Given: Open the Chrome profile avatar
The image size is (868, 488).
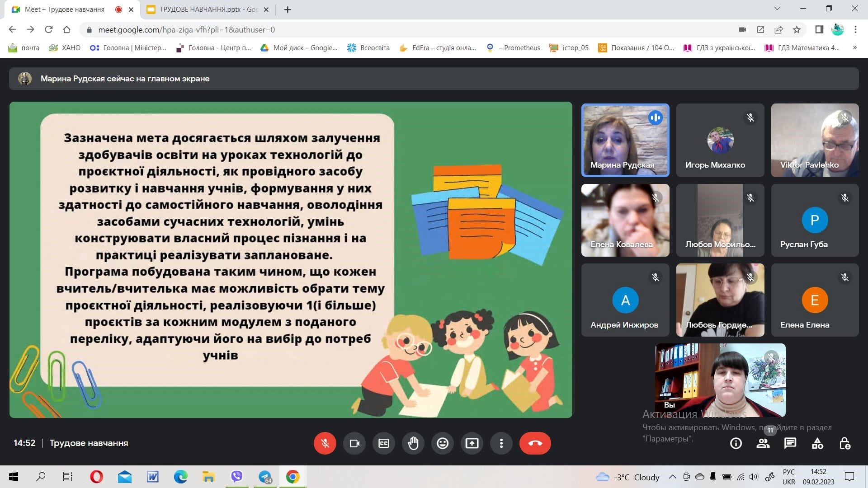Looking at the screenshot, I should pos(838,30).
